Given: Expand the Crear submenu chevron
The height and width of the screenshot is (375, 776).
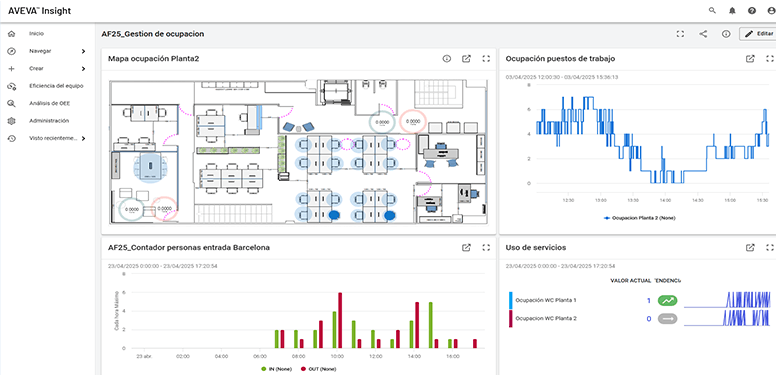Looking at the screenshot, I should point(83,69).
